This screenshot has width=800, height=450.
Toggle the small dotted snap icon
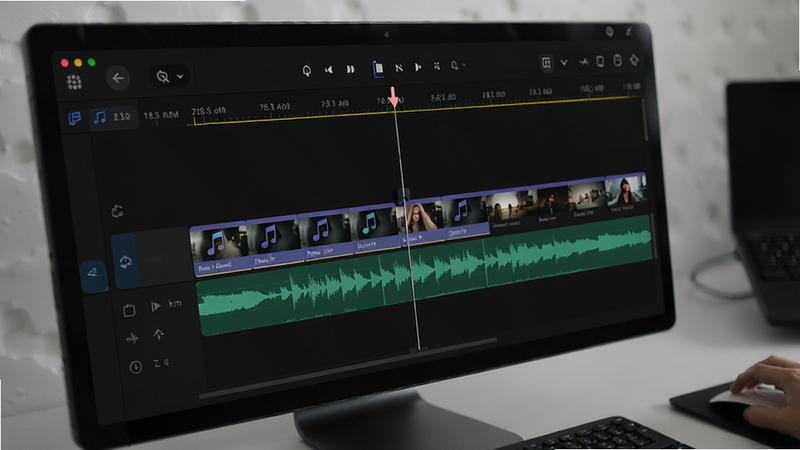(x=437, y=66)
